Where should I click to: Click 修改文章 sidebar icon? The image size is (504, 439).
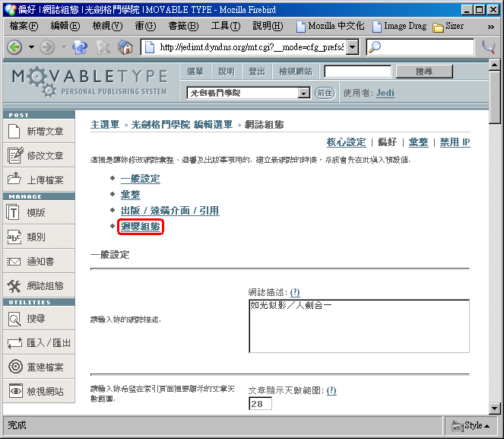pos(15,155)
